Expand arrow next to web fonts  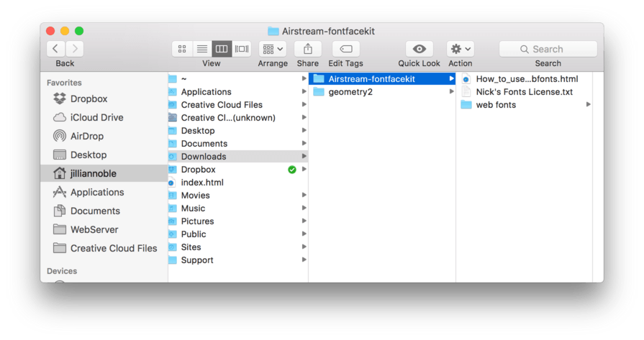(x=588, y=104)
